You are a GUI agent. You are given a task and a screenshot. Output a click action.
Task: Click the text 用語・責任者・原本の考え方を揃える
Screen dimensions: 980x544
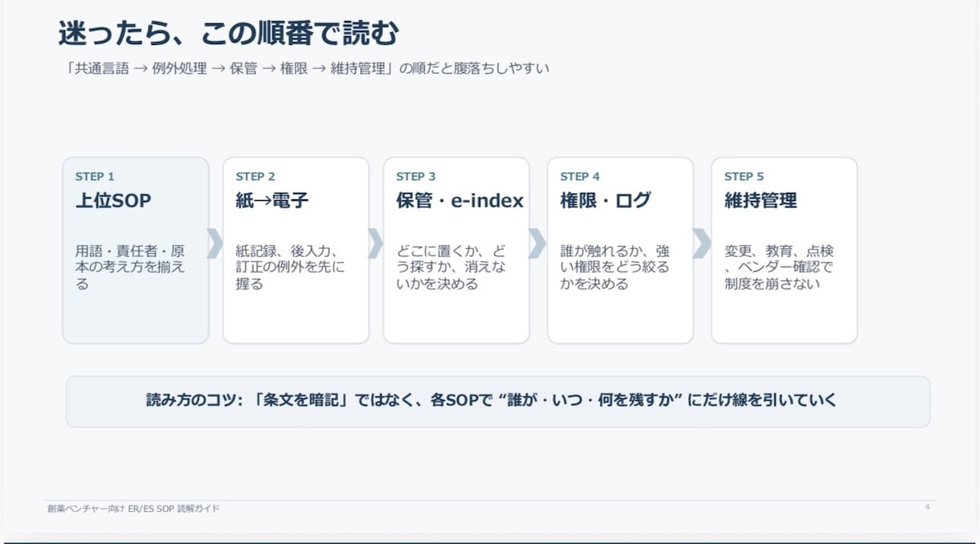[x=130, y=268]
